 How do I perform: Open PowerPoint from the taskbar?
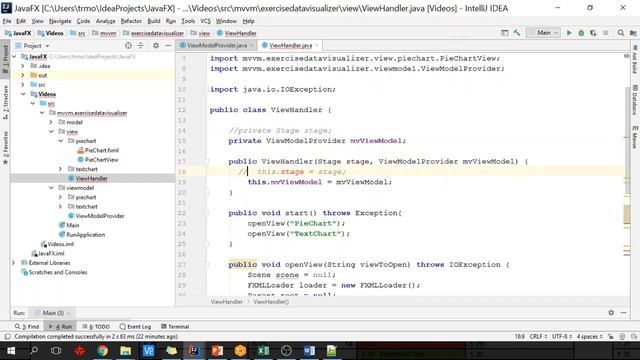pos(217,351)
